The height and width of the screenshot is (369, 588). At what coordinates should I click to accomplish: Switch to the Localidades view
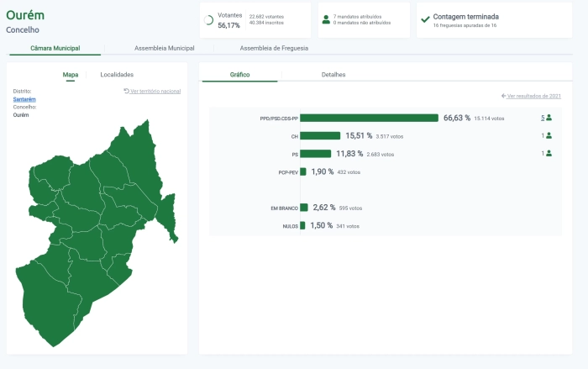(117, 75)
